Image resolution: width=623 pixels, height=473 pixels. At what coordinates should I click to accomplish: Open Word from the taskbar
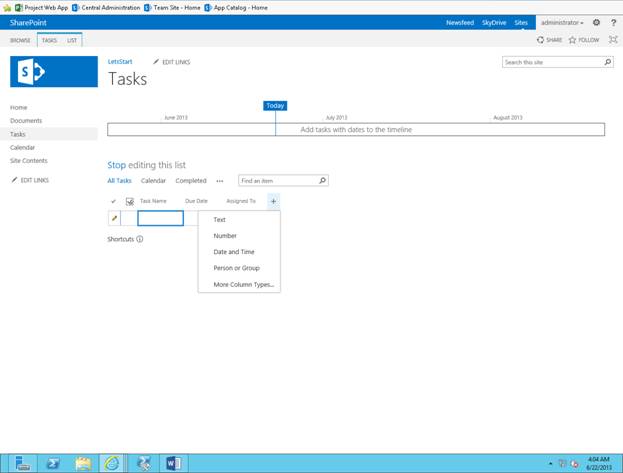[174, 463]
